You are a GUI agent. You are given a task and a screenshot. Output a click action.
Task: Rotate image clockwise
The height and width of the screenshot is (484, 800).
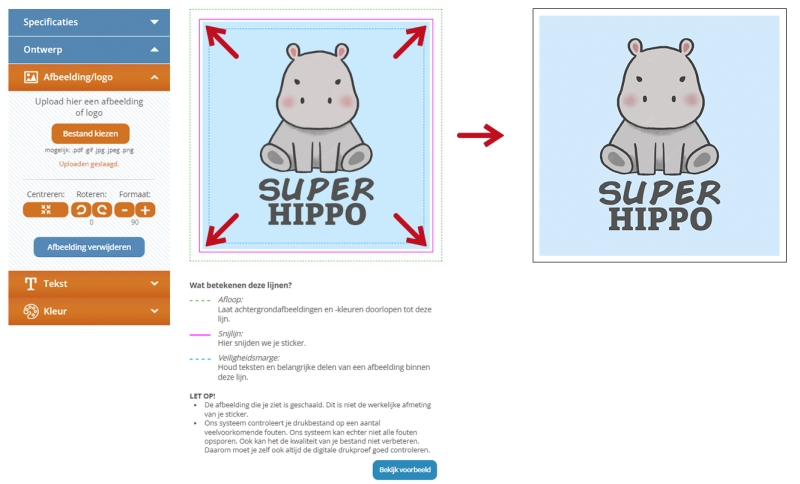pyautogui.click(x=102, y=210)
